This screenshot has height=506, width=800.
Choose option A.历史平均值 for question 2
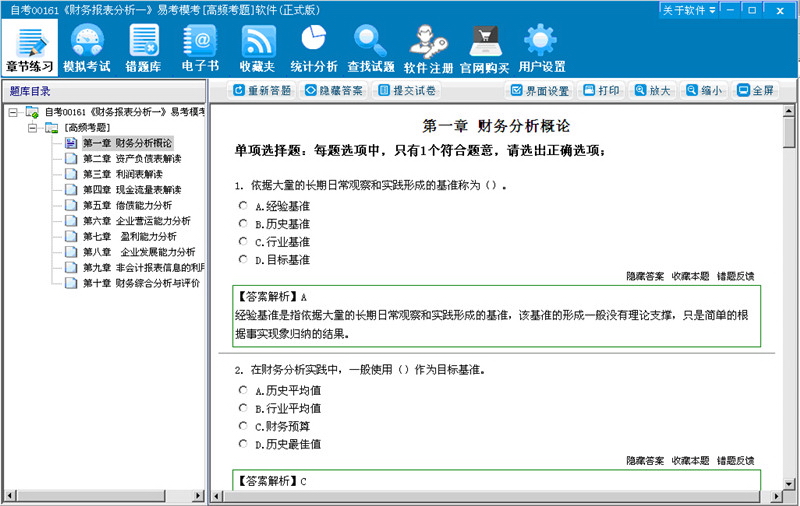pos(243,390)
